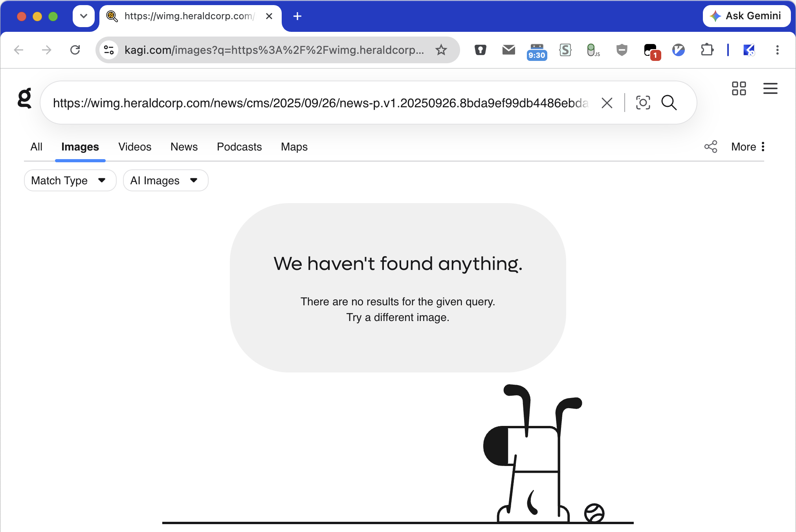Viewport: 796px width, 532px height.
Task: Click into the Kagi search input field
Action: [321, 103]
